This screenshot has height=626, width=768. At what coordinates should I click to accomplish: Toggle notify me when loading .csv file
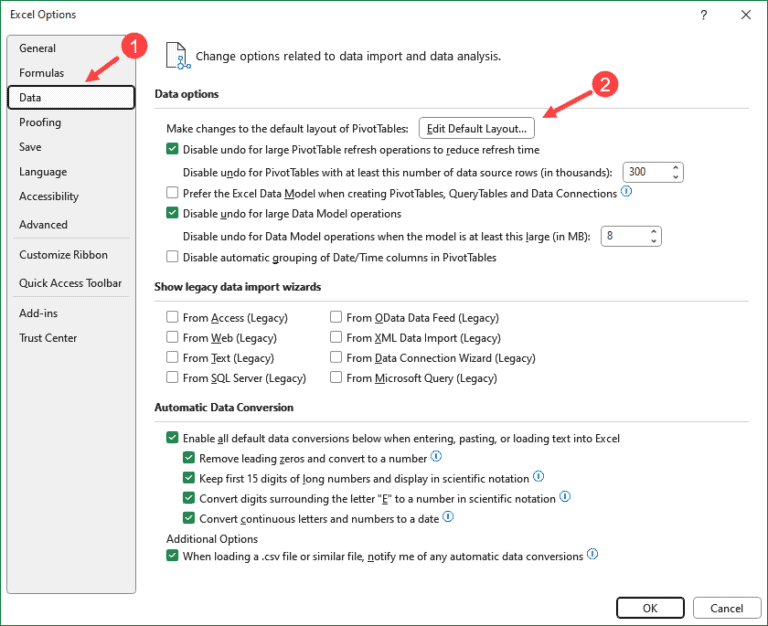tap(172, 555)
